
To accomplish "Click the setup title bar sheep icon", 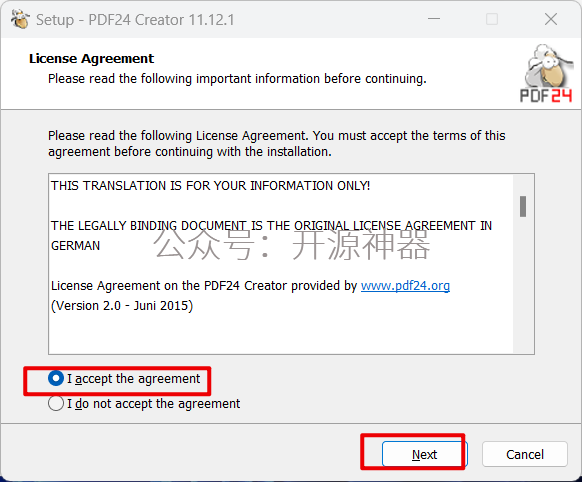I will [20, 19].
